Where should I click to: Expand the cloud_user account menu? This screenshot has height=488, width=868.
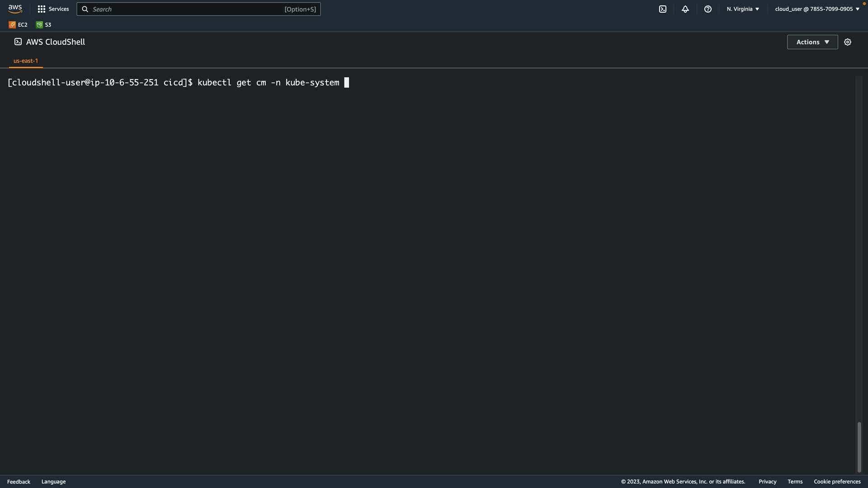pyautogui.click(x=817, y=9)
